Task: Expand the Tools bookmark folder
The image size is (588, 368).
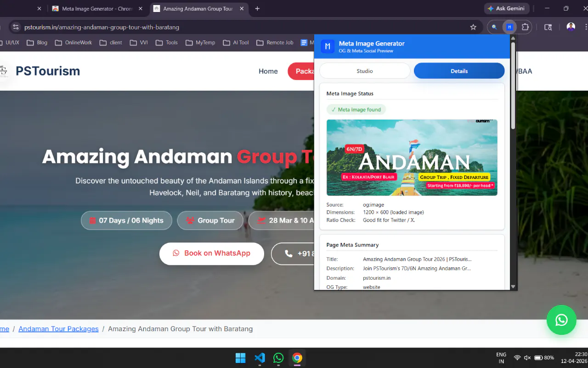Action: 167,42
